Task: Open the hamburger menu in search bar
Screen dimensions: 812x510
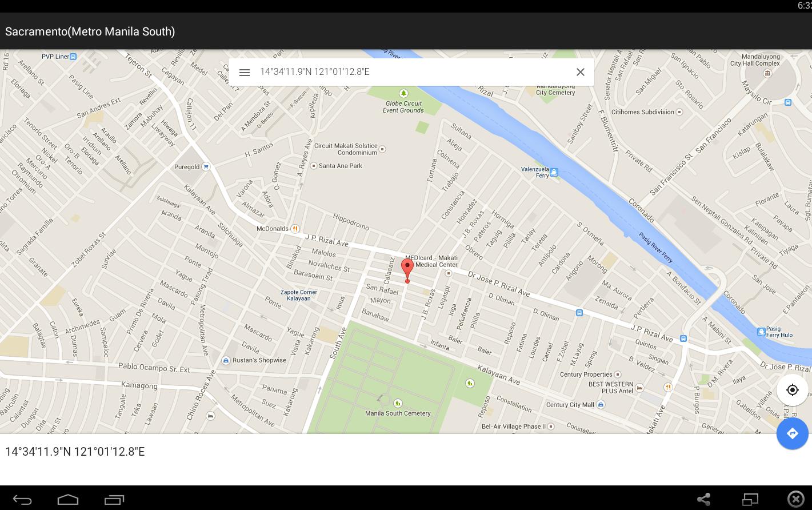Action: (245, 72)
